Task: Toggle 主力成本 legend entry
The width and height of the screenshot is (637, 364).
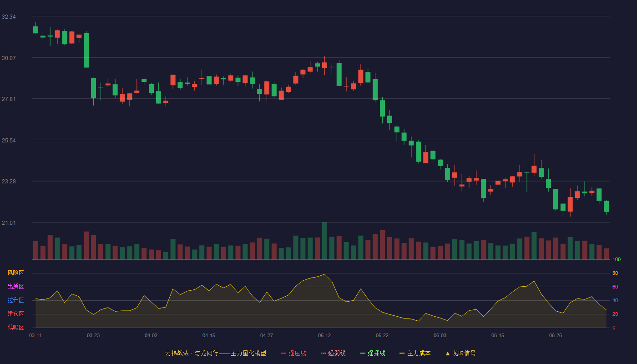Action: click(415, 353)
